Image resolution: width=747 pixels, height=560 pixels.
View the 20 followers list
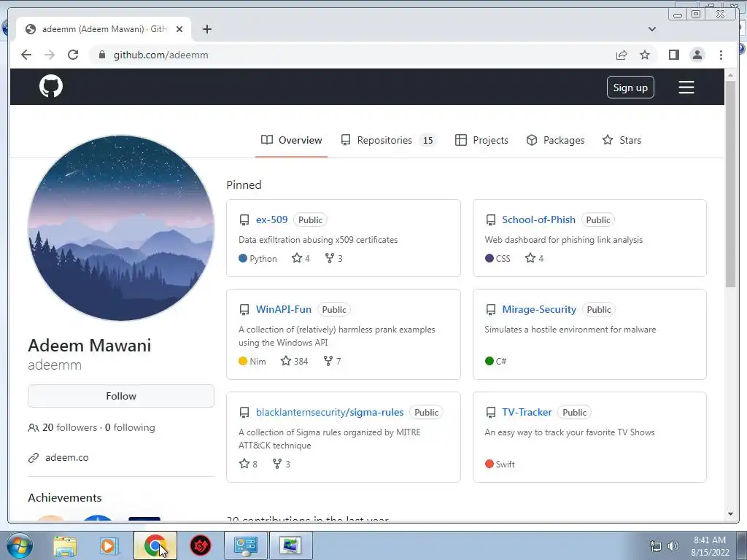pos(69,427)
